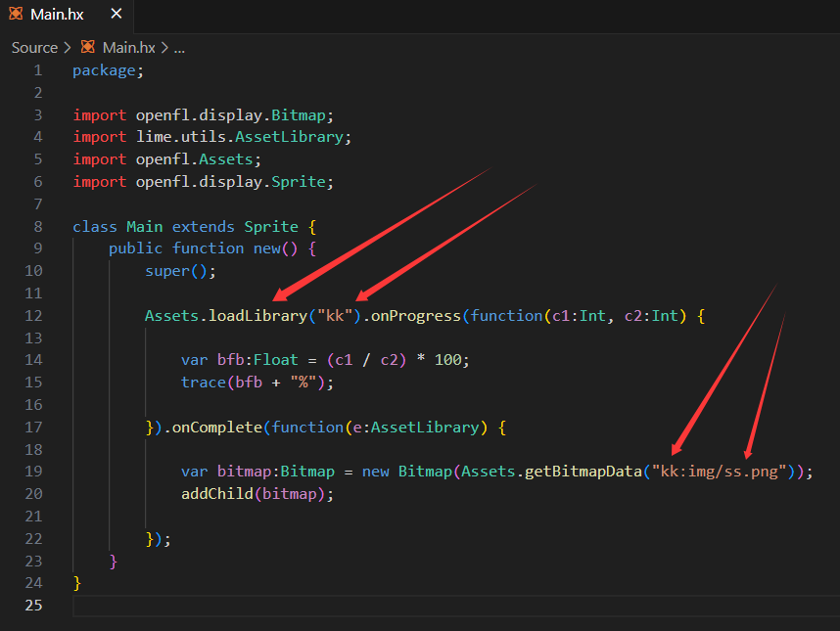Click Main.hx in the breadcrumb path
The width and height of the screenshot is (840, 631).
click(x=128, y=48)
